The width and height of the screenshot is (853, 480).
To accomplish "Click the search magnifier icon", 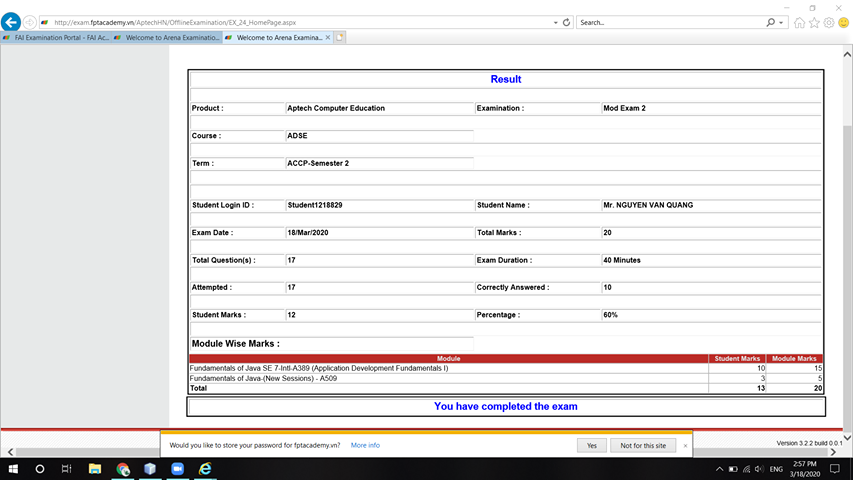I will coord(770,22).
